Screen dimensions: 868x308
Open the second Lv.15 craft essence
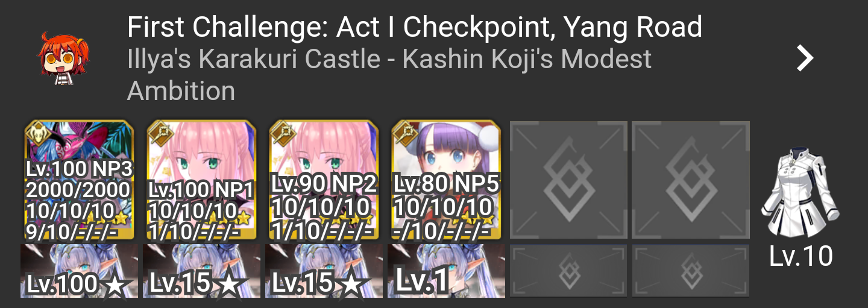324,271
